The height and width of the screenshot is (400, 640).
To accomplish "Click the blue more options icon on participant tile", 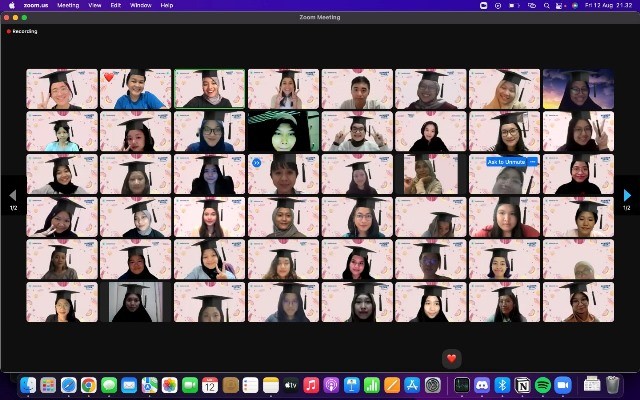I will tap(256, 162).
